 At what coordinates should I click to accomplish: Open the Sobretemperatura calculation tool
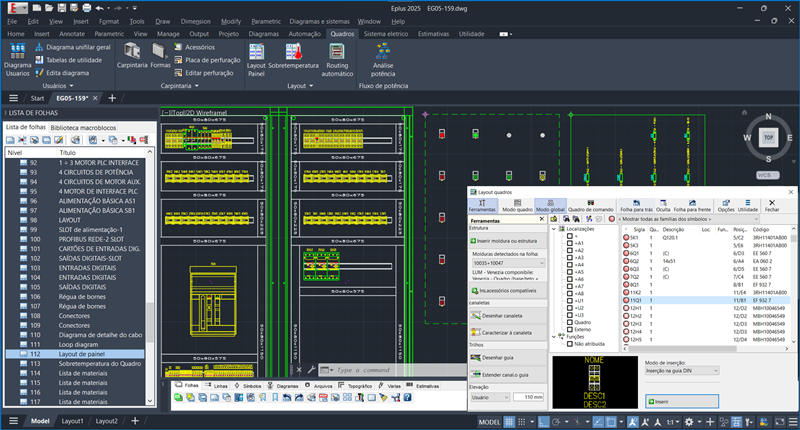(293, 56)
